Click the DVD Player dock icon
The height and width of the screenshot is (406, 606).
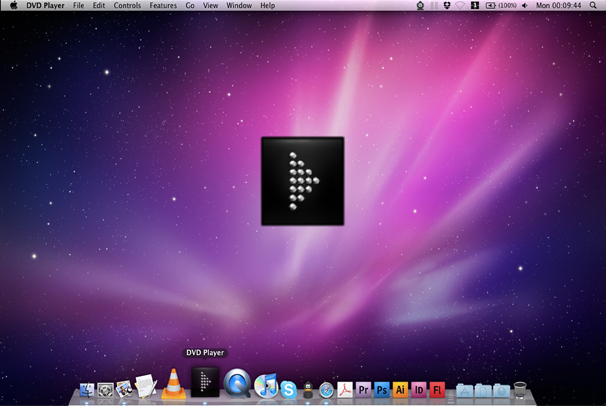205,382
